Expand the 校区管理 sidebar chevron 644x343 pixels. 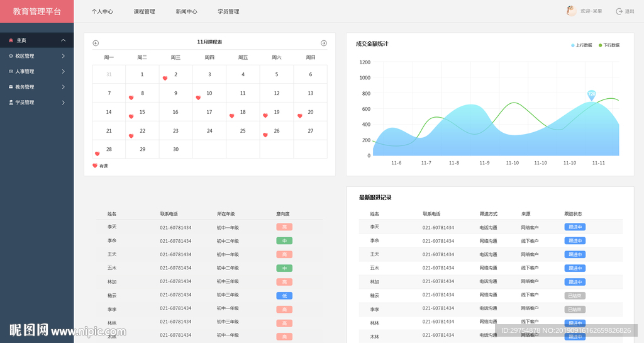tap(64, 56)
